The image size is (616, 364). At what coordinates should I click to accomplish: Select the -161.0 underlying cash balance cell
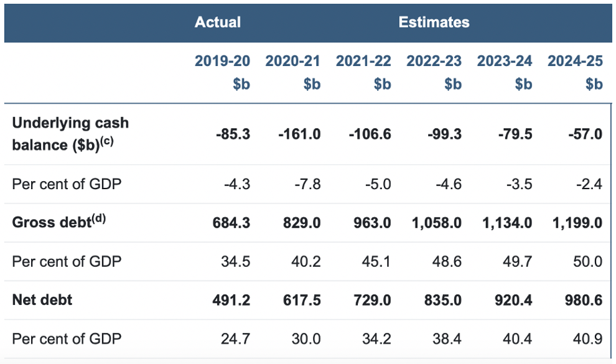(x=299, y=134)
